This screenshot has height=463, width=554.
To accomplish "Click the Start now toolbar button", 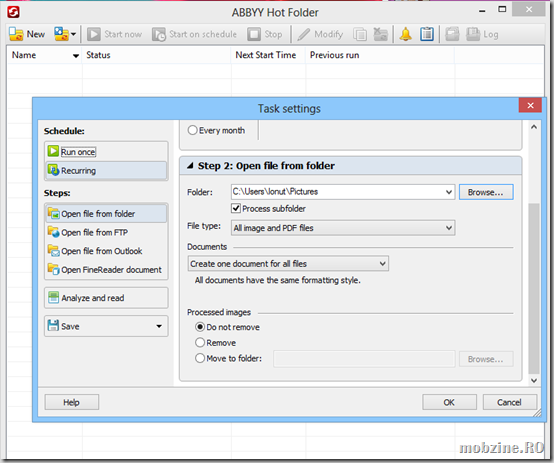I will (114, 34).
